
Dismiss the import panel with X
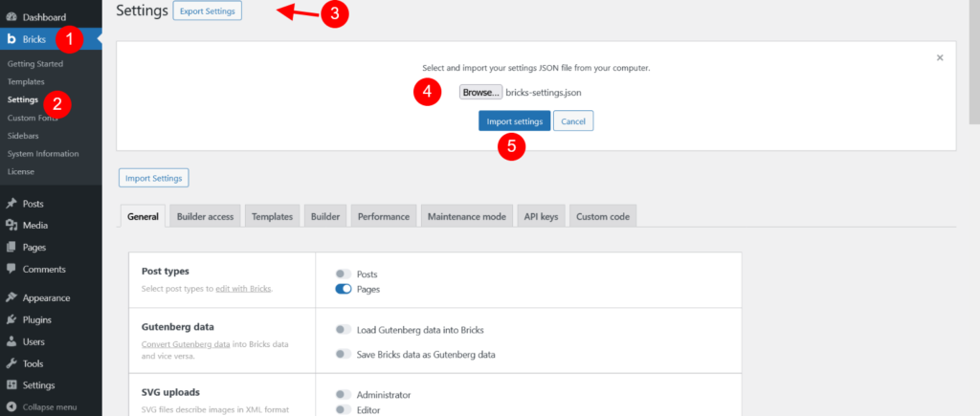tap(940, 57)
